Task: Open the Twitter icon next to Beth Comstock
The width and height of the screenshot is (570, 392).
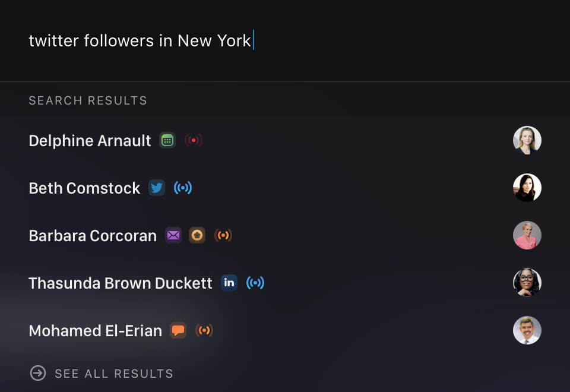Action: pyautogui.click(x=156, y=188)
